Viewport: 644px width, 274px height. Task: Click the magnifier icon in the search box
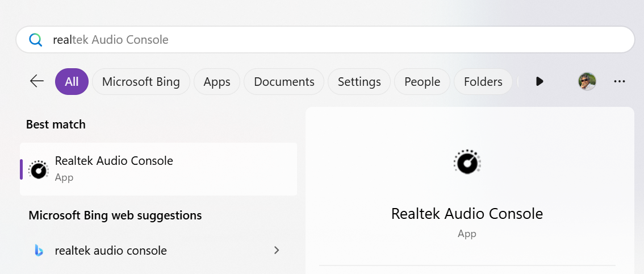coord(36,40)
